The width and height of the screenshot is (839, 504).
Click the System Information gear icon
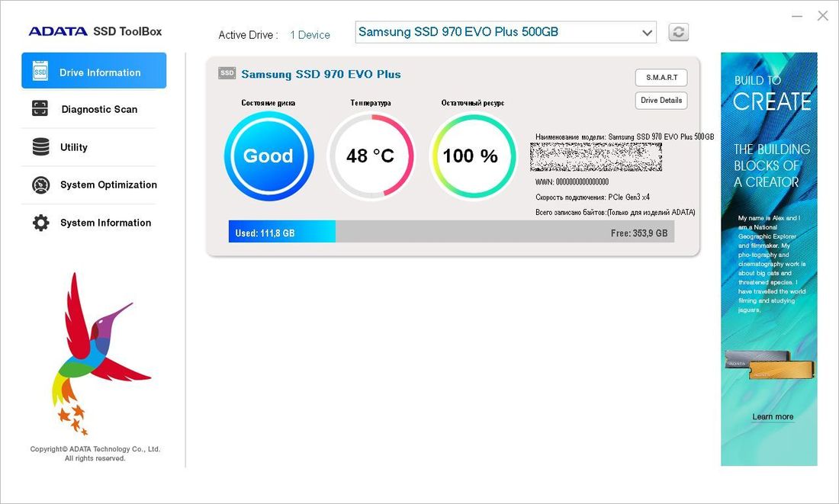pyautogui.click(x=40, y=223)
